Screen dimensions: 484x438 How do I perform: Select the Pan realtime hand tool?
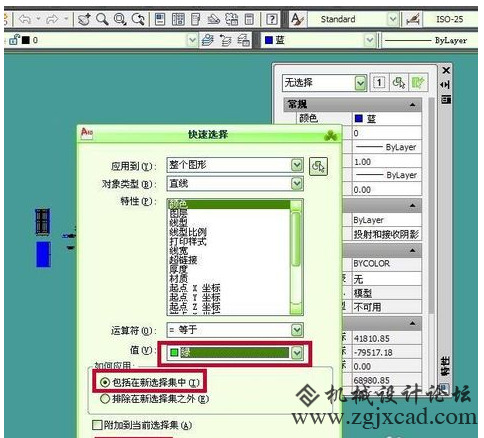coord(84,19)
